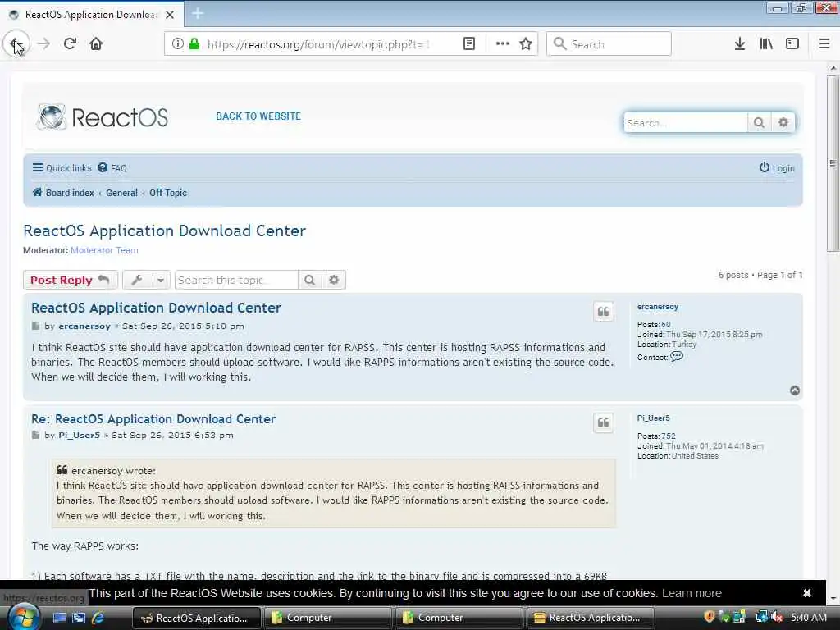Open ercanersoy author link in first post byline
The image size is (840, 630).
tap(84, 326)
